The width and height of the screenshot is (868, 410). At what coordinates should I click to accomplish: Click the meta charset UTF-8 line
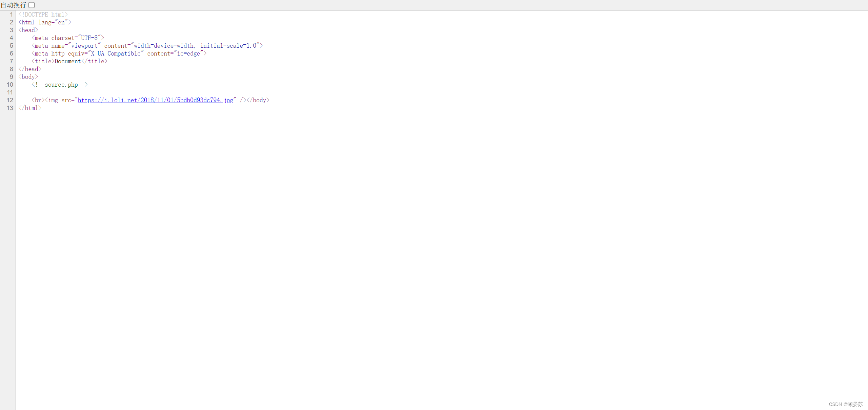[x=68, y=38]
